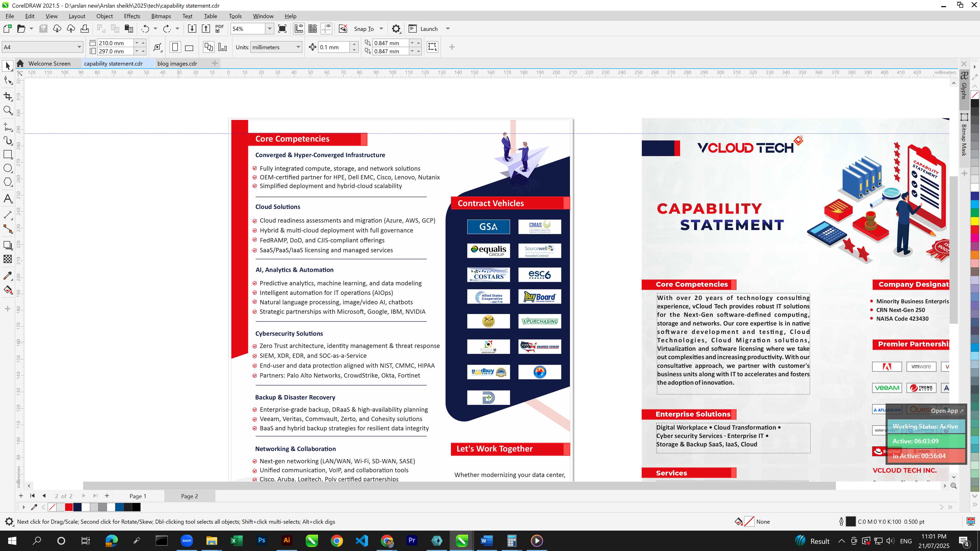The image size is (980, 551).
Task: Open the Effects menu
Action: (132, 16)
